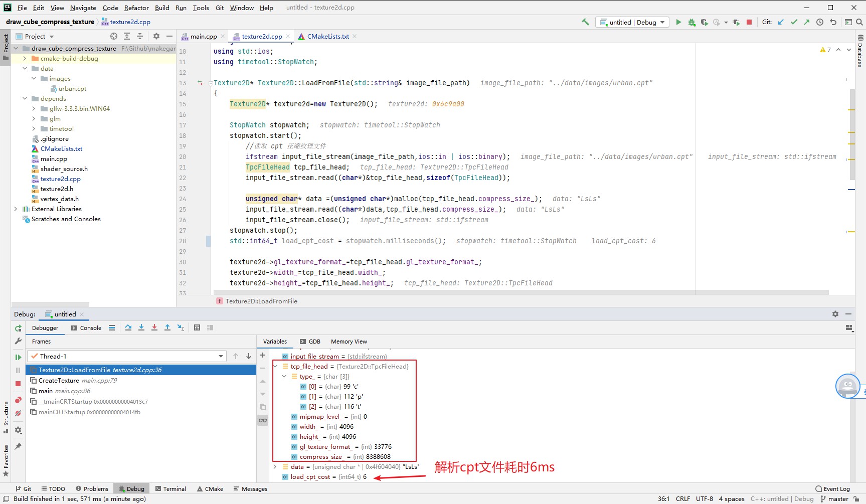Toggle TODO tool window button
866x504 pixels.
[x=53, y=489]
